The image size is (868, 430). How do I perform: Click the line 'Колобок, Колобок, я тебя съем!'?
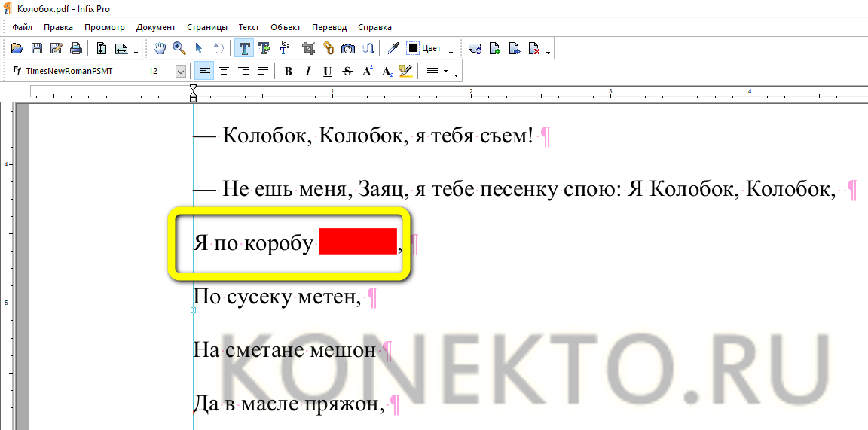pos(377,136)
